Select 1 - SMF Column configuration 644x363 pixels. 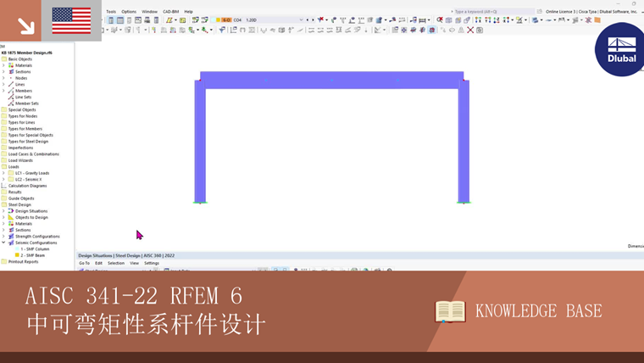[35, 249]
